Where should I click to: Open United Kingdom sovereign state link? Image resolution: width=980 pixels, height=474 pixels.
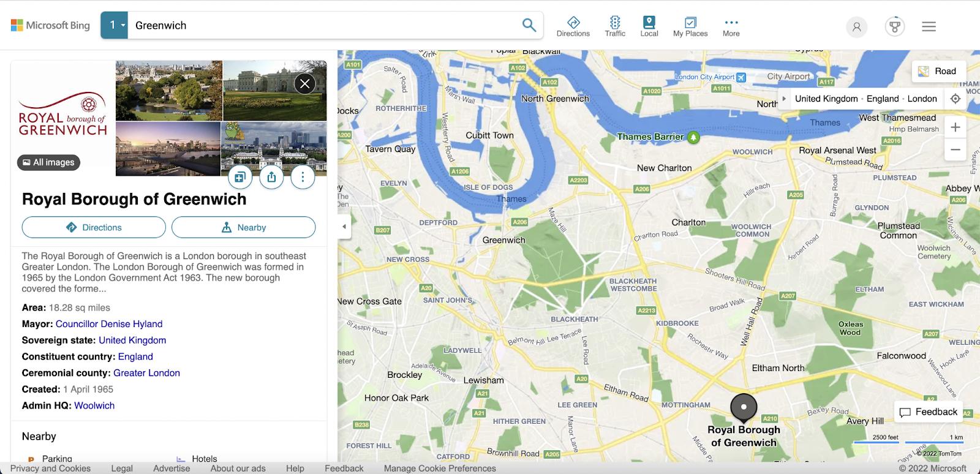132,340
